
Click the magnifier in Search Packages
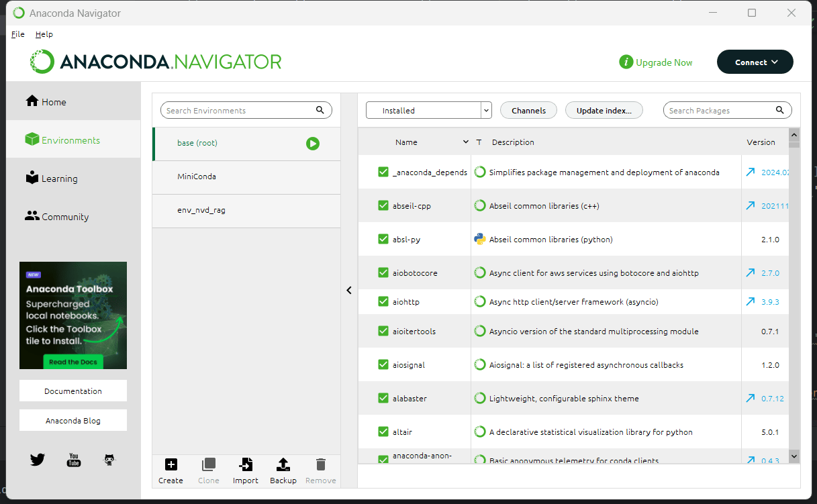[x=780, y=110]
